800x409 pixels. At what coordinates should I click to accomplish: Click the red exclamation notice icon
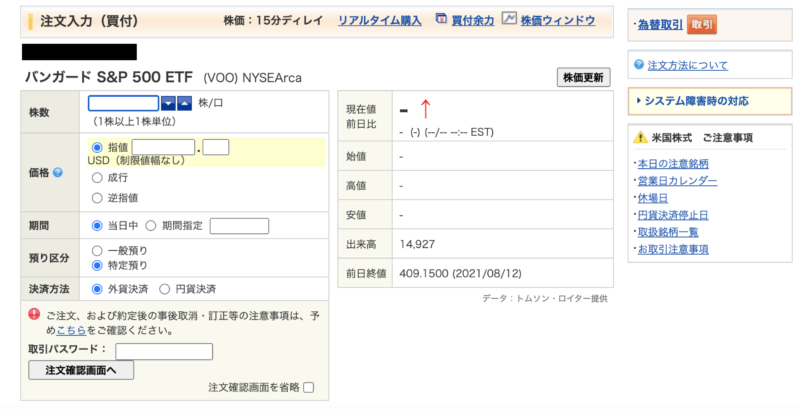pos(34,314)
